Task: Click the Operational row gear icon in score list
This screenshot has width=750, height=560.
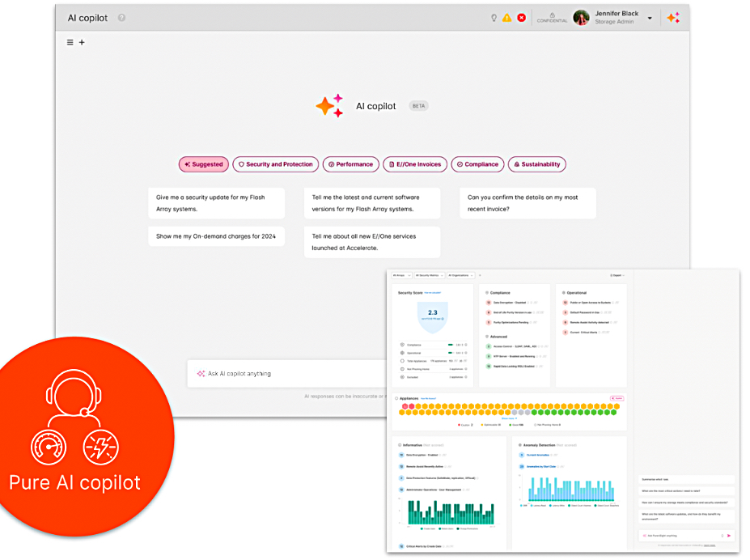Action: [x=402, y=353]
